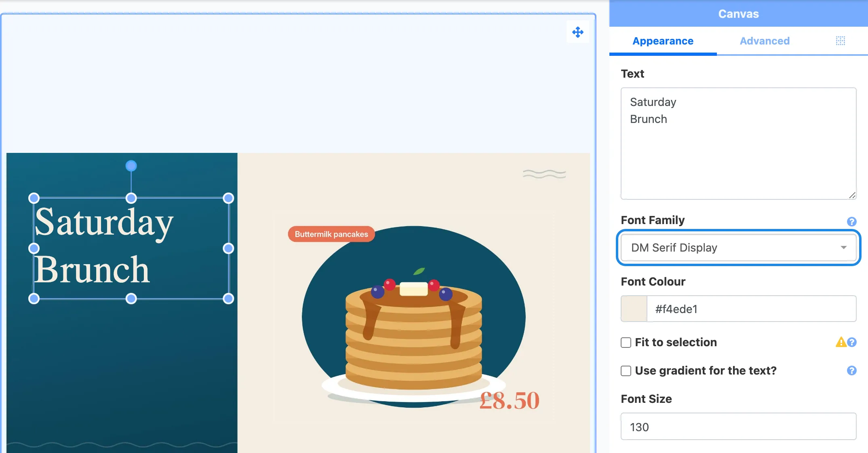Image resolution: width=868 pixels, height=453 pixels.
Task: Click the Font Family help icon
Action: (x=851, y=221)
